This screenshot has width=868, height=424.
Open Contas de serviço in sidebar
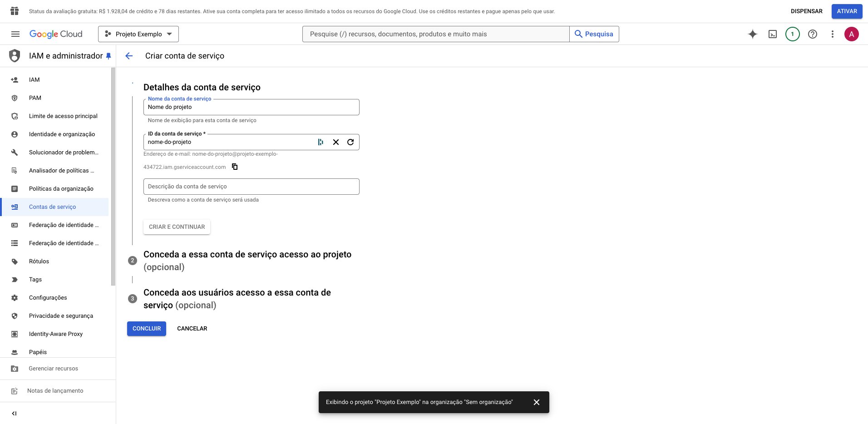[52, 207]
